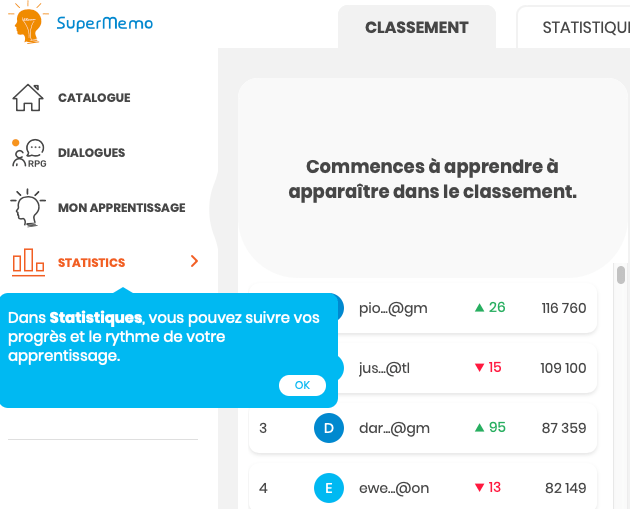Select the Catalogue menu label
Viewport: 630px width, 509px height.
pyautogui.click(x=94, y=98)
